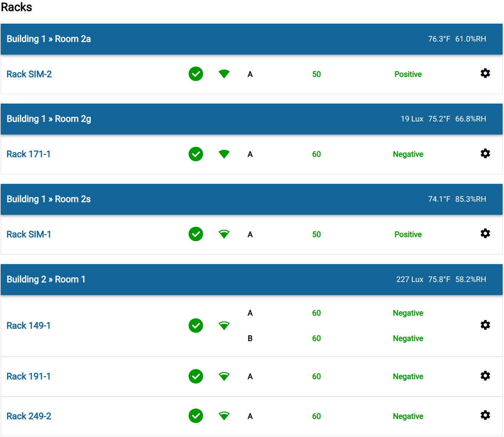504x437 pixels.
Task: Click Wi-Fi signal icon for Rack 191-1
Action: pyautogui.click(x=224, y=376)
